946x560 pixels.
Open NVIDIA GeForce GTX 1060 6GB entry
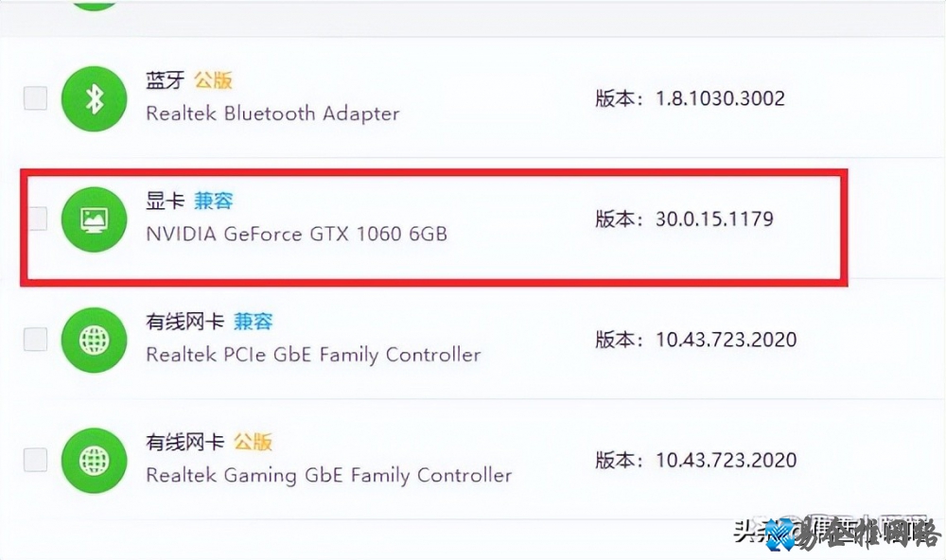pos(296,234)
